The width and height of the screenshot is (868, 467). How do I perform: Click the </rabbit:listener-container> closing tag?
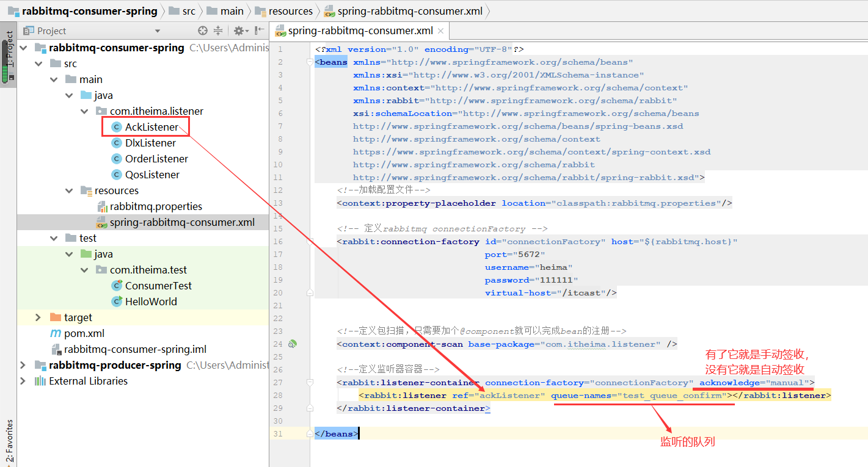pyautogui.click(x=414, y=408)
